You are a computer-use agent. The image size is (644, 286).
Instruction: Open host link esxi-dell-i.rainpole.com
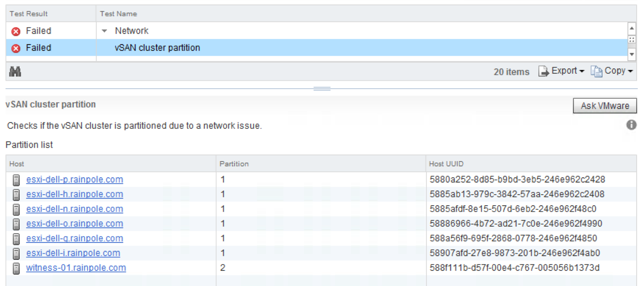tap(73, 253)
